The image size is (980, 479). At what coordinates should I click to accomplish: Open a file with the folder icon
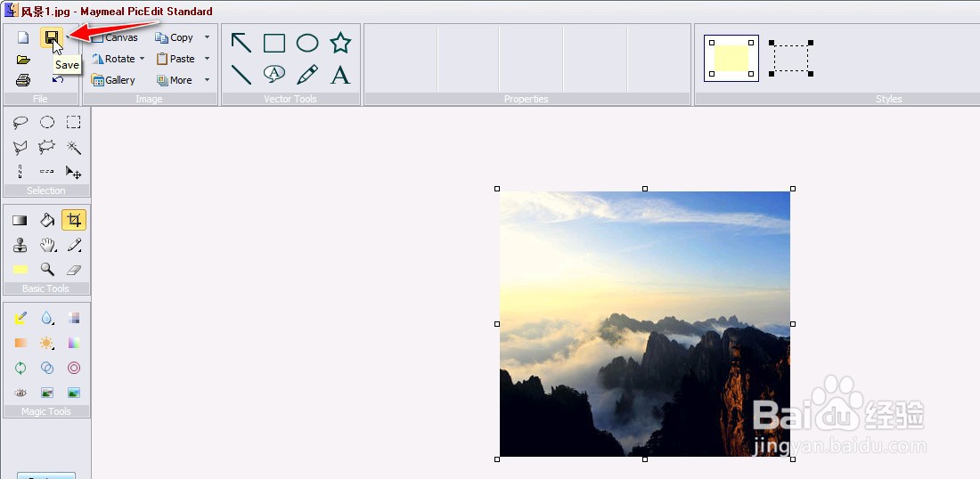(23, 60)
